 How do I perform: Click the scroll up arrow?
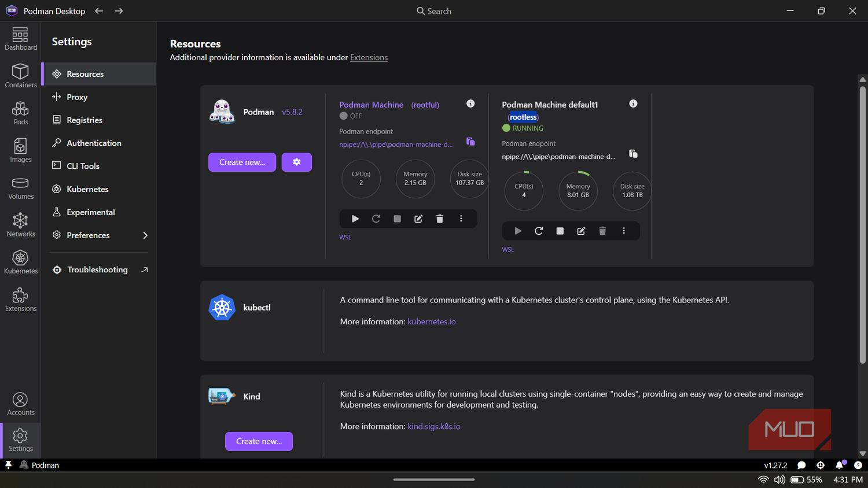[x=862, y=79]
